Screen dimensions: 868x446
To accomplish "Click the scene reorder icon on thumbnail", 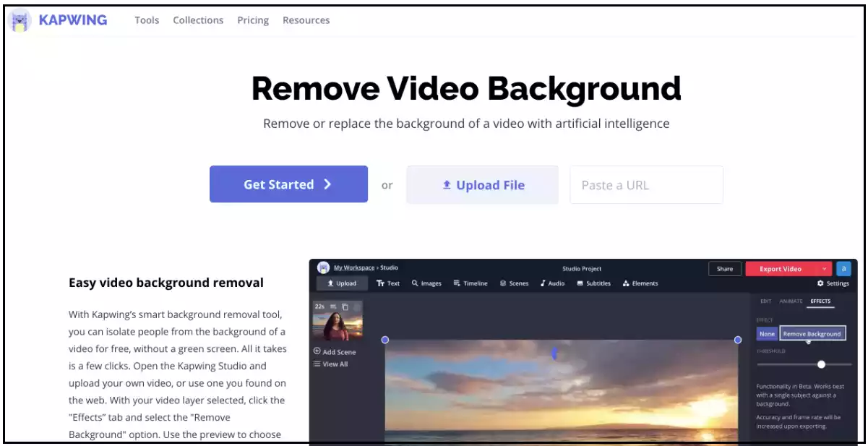I will (x=333, y=306).
